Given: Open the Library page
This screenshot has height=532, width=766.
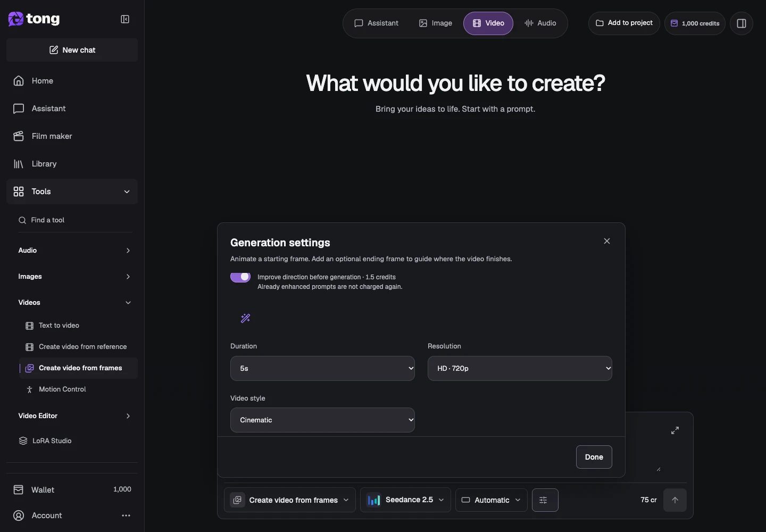Looking at the screenshot, I should [x=72, y=164].
